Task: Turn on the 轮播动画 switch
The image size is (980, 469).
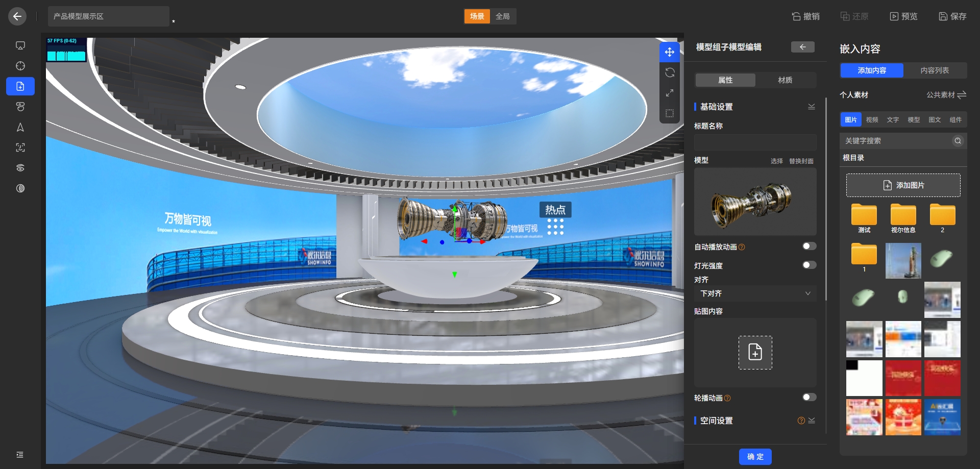Action: tap(809, 398)
